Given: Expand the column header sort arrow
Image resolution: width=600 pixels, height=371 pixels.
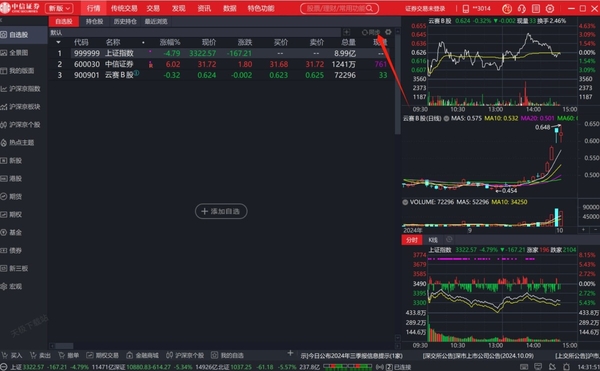Looking at the screenshot, I should click(x=58, y=42).
